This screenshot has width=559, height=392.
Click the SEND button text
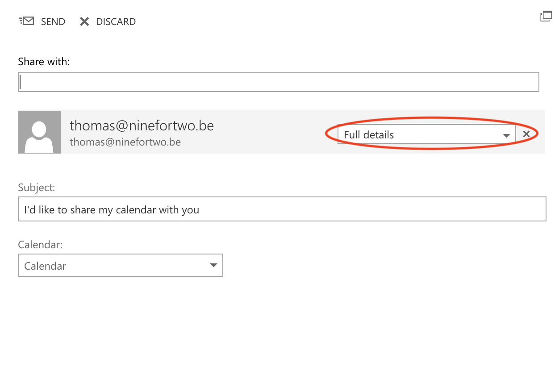point(53,21)
